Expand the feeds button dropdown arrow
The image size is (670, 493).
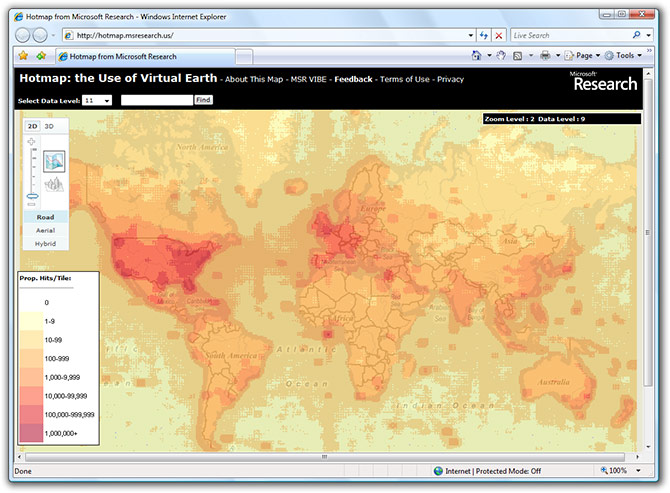(x=531, y=56)
